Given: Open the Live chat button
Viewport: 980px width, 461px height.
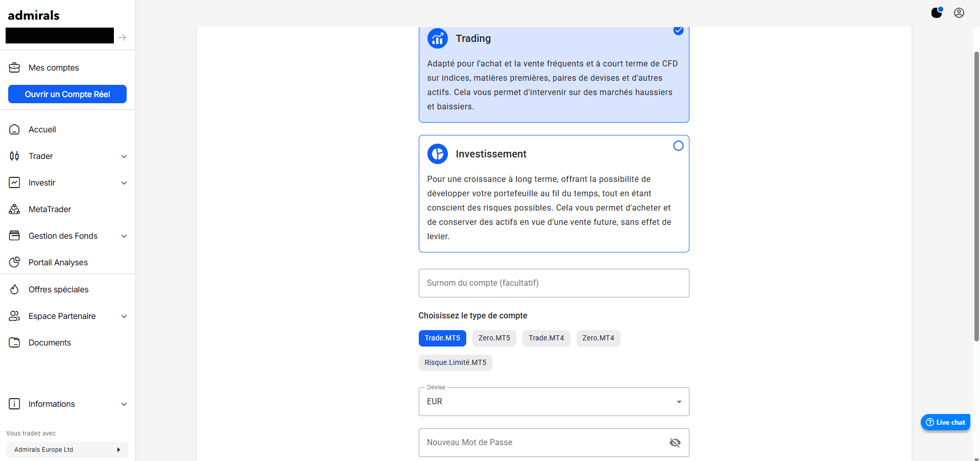Looking at the screenshot, I should [x=945, y=422].
